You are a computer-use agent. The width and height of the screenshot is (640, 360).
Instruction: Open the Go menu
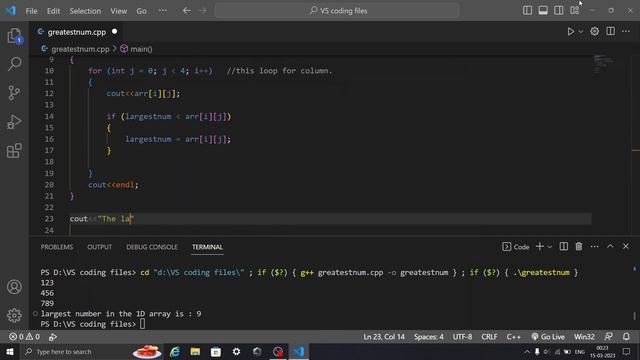141,11
